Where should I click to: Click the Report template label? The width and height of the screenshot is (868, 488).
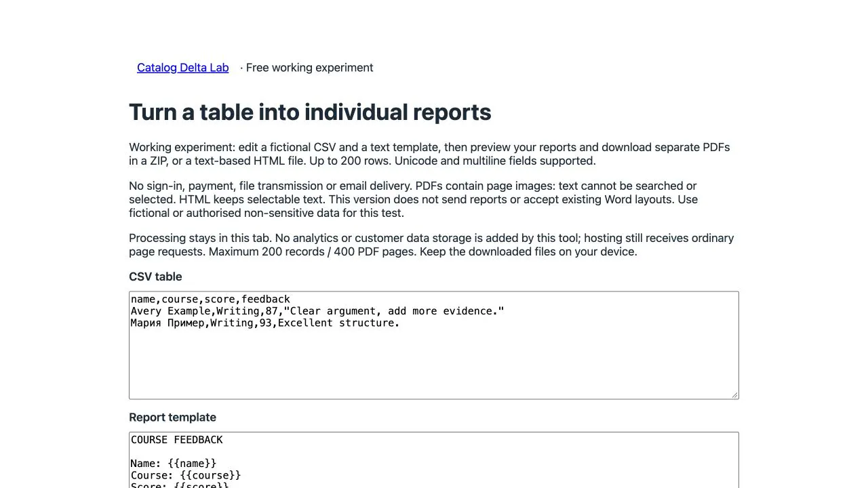(172, 418)
